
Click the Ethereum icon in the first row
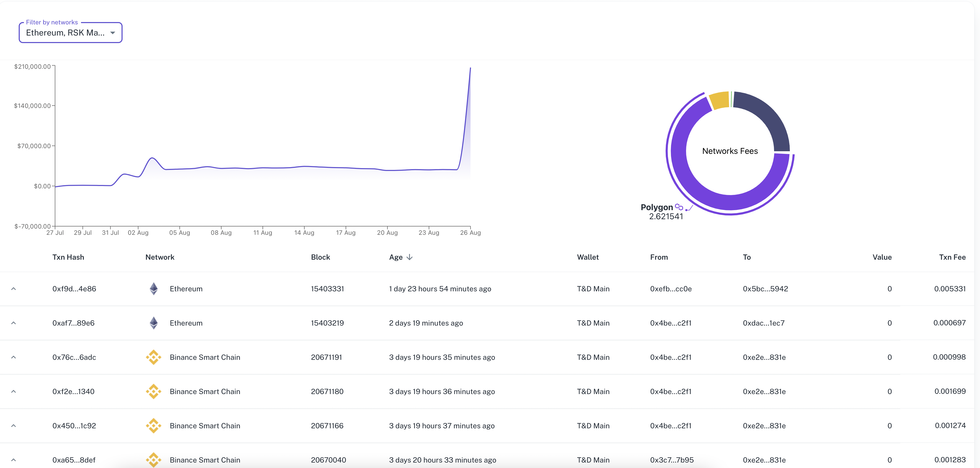pyautogui.click(x=153, y=288)
